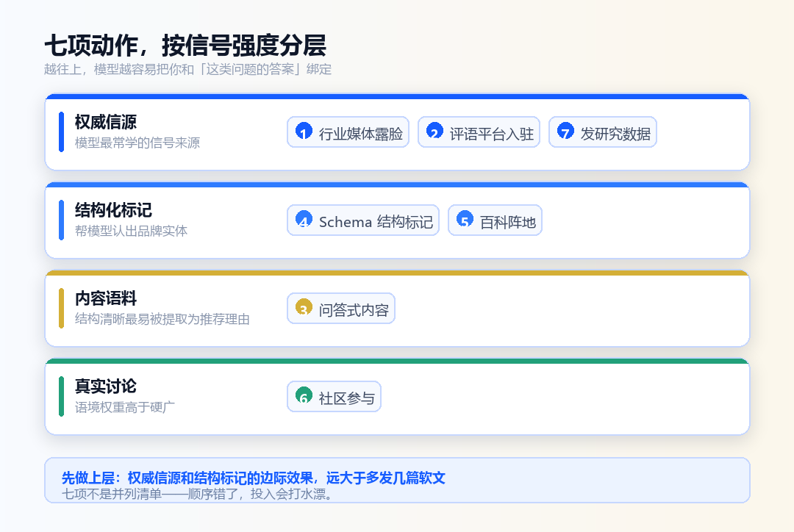Click the green number 6 badge
Screen dimensions: 794x532
click(304, 395)
